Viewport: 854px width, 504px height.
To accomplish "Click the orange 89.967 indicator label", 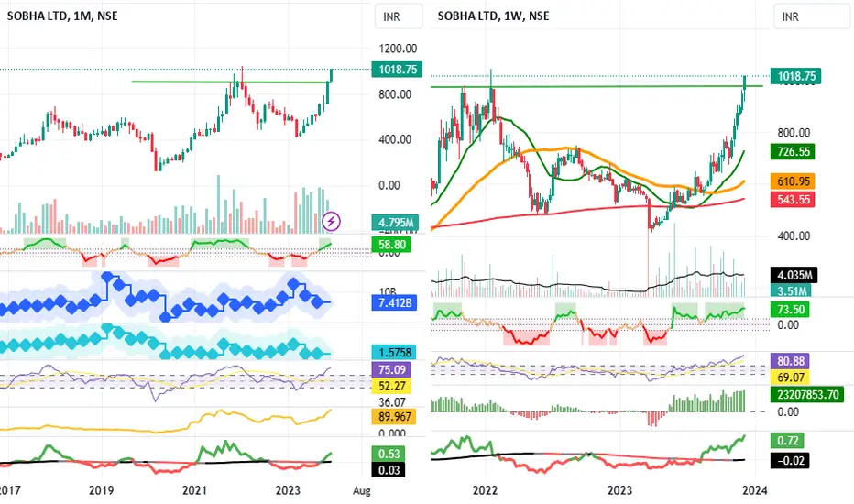I will click(x=394, y=417).
